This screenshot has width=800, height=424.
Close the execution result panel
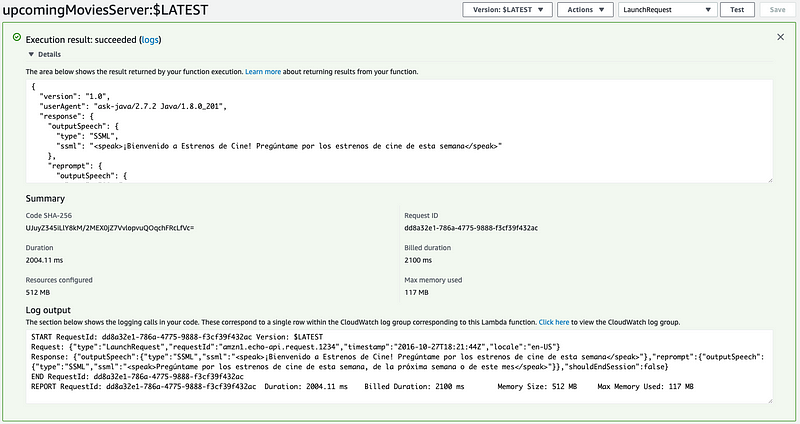780,37
